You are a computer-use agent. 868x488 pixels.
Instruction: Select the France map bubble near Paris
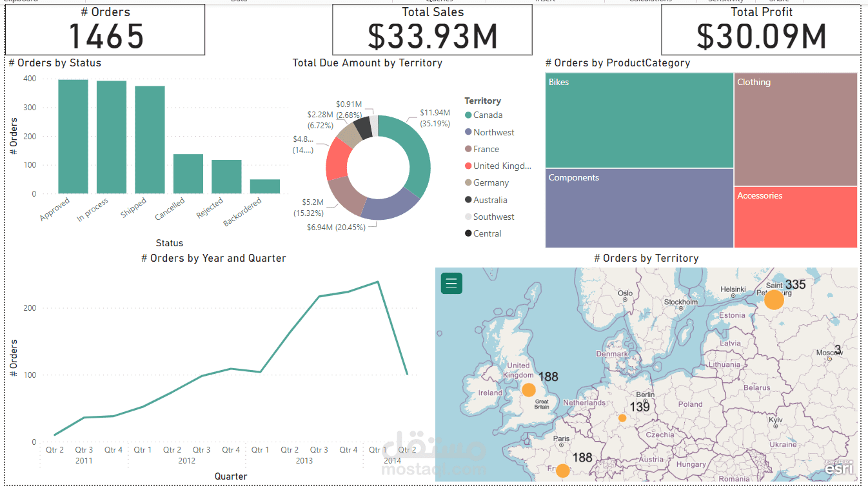pos(563,471)
